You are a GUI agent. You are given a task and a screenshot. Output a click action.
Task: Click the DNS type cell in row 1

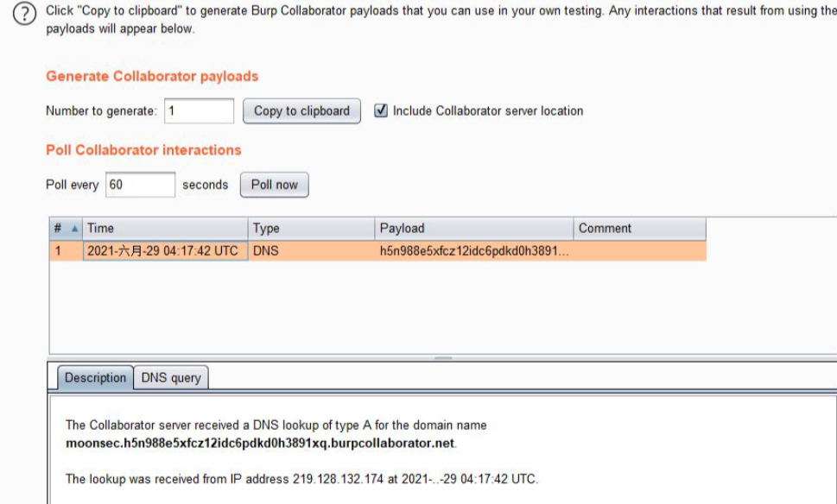(310, 251)
